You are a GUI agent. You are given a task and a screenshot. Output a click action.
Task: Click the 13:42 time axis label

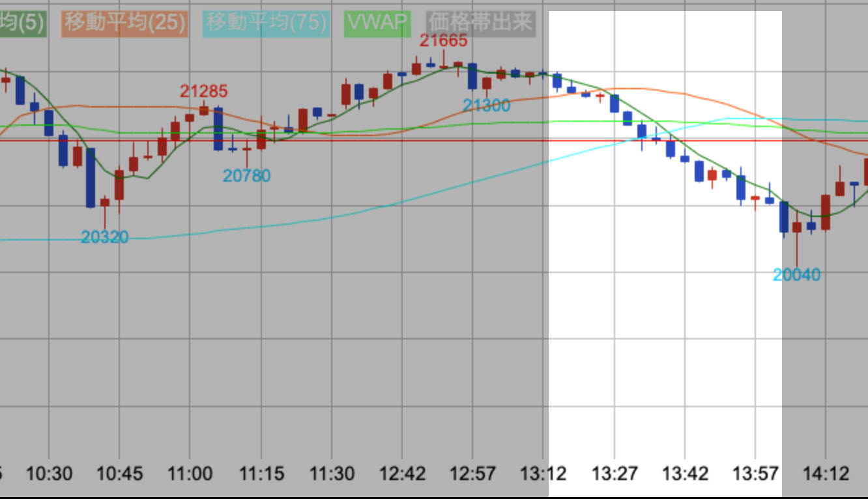[684, 474]
